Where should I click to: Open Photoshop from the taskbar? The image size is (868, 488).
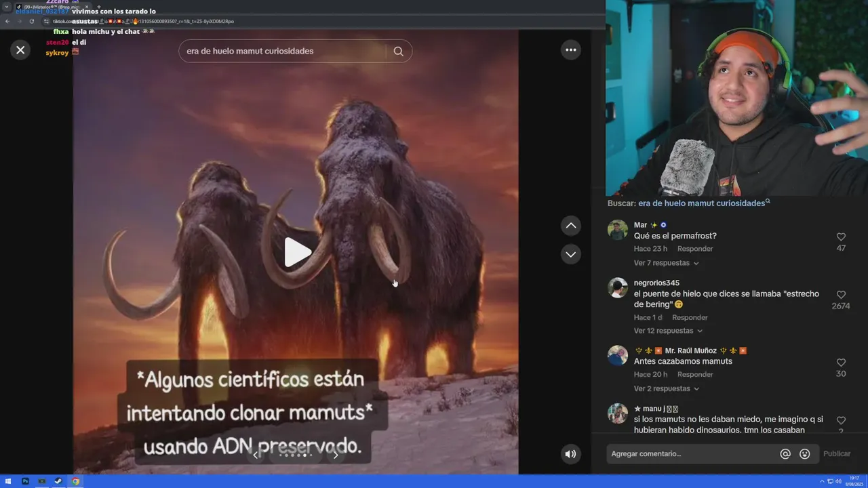pos(25,481)
